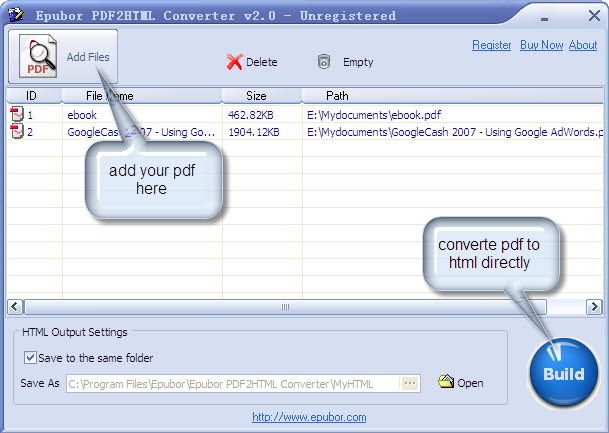Click the E:\Mydocuments\ebook.pdf path cell
This screenshot has width=609, height=433.
pos(374,115)
